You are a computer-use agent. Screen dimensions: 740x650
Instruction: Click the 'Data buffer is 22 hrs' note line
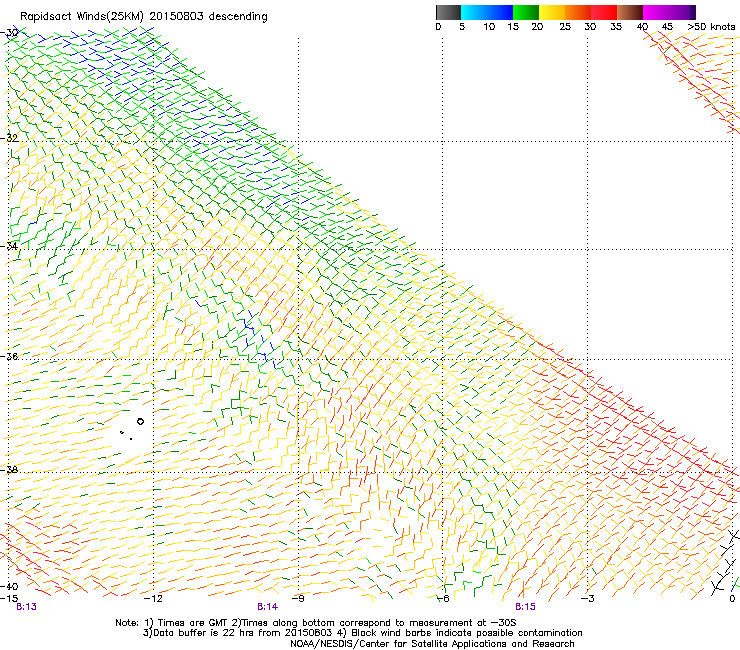coord(362,633)
